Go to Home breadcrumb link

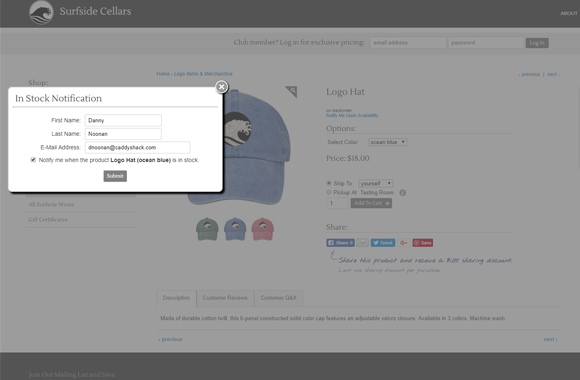pos(163,74)
